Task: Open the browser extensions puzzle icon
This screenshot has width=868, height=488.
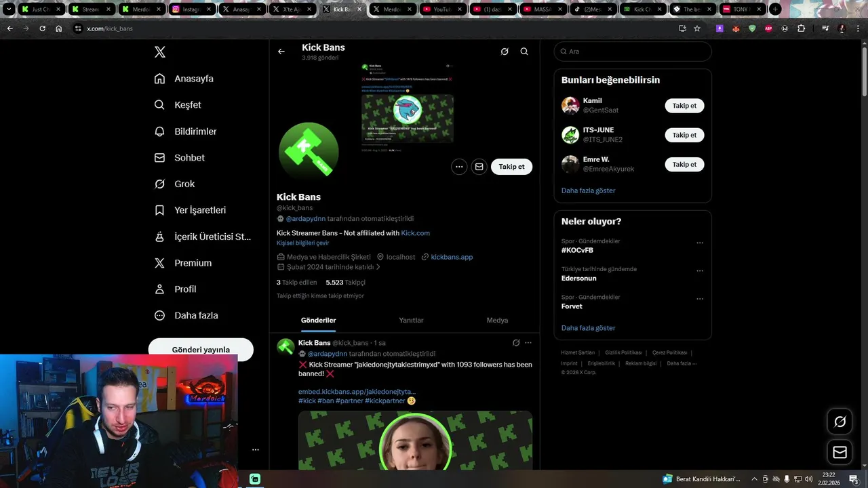Action: point(801,28)
